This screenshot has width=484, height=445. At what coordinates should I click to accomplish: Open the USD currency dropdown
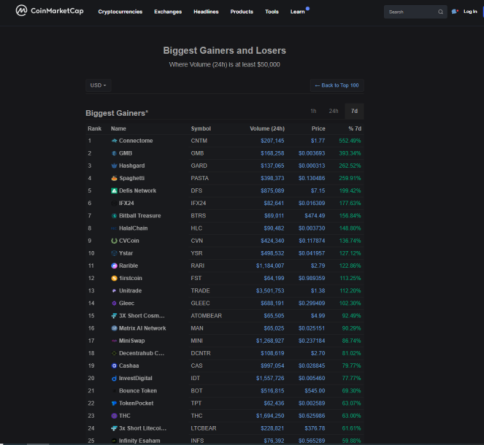click(x=98, y=85)
